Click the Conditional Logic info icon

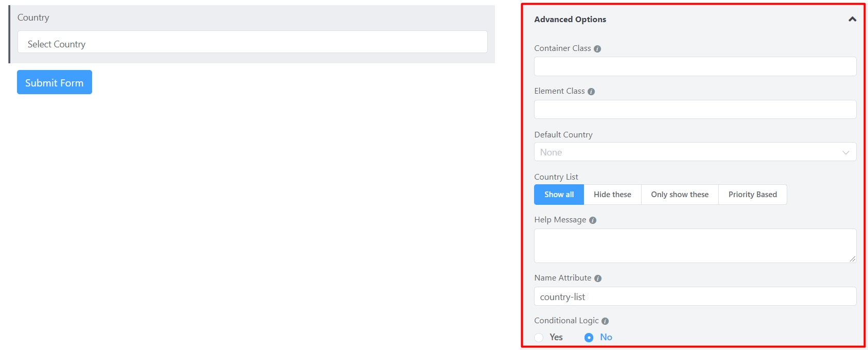605,321
